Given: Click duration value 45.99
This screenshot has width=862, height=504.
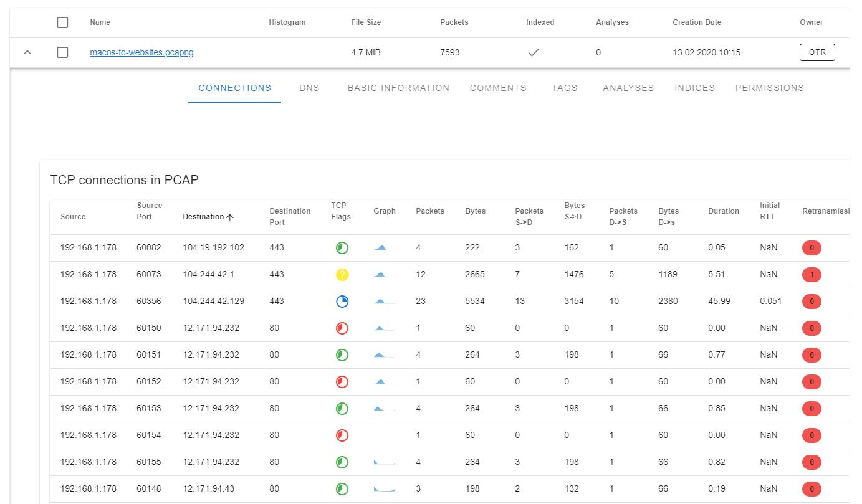Looking at the screenshot, I should pyautogui.click(x=719, y=302).
